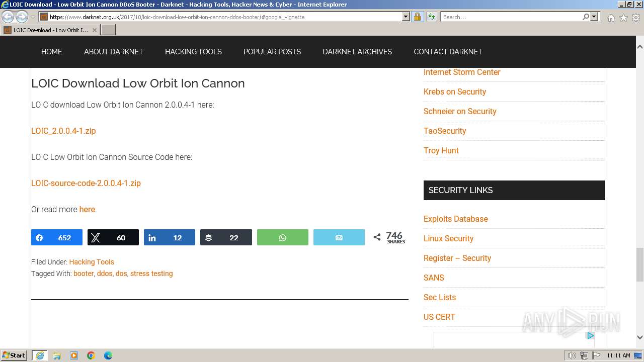Image resolution: width=644 pixels, height=362 pixels.
Task: Click the network tray icon
Action: pos(584,355)
